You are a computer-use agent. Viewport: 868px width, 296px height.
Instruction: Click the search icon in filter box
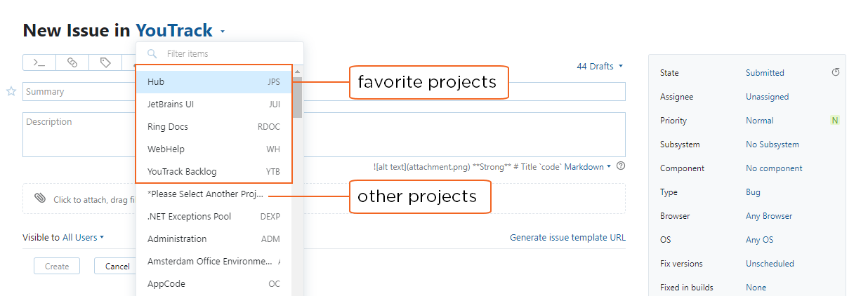pyautogui.click(x=152, y=53)
